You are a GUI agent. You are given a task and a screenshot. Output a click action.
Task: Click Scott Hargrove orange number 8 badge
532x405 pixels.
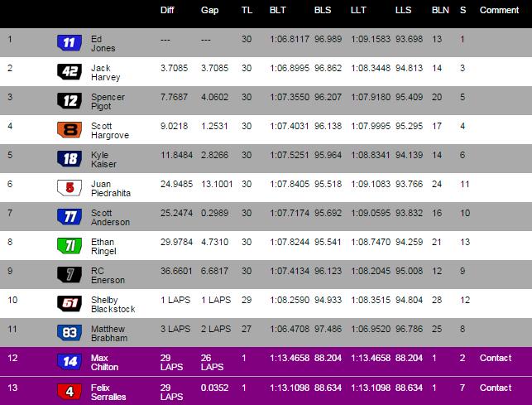(x=69, y=130)
